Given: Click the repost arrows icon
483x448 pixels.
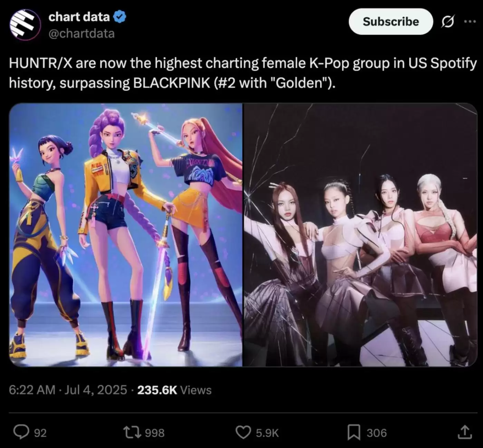Looking at the screenshot, I should [x=133, y=432].
